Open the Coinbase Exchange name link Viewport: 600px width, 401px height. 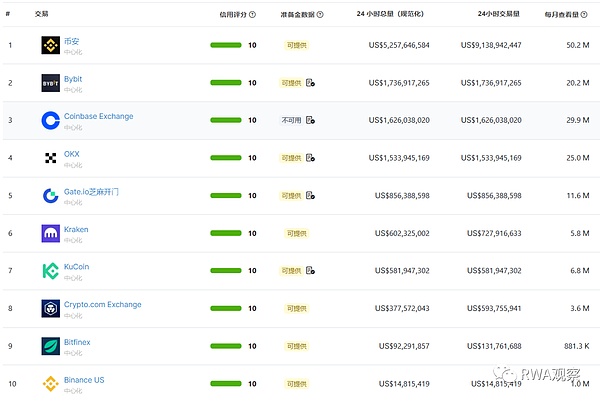(98, 116)
